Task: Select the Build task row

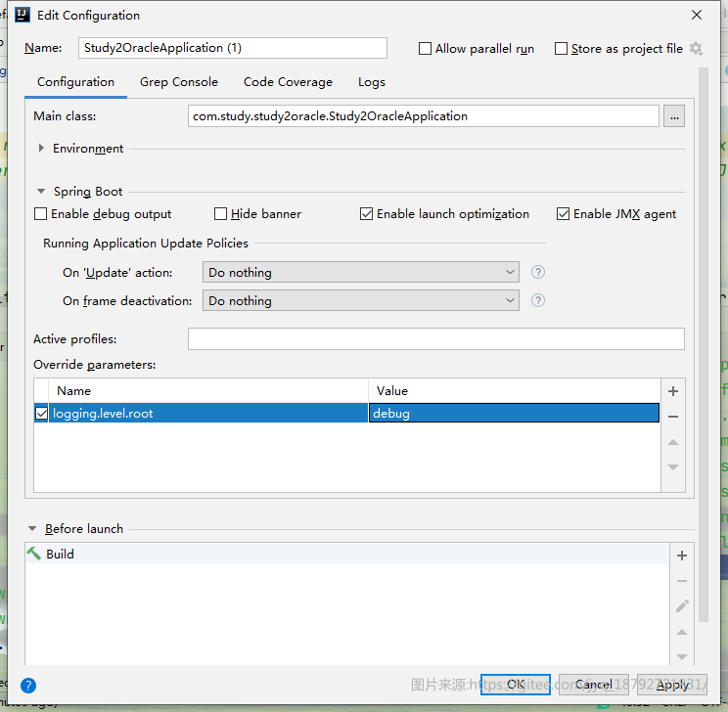Action: pyautogui.click(x=347, y=554)
